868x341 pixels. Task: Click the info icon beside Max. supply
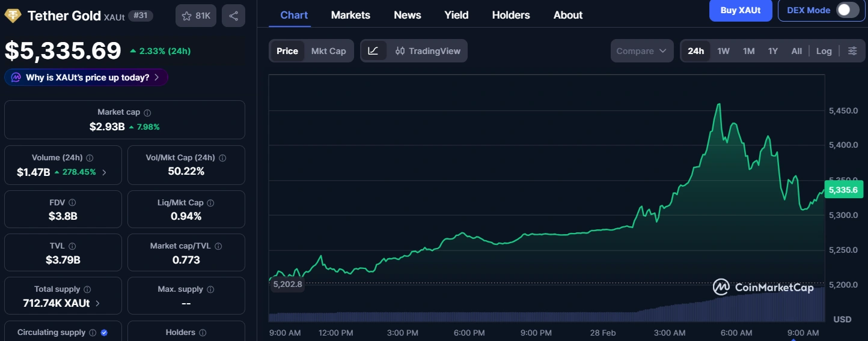(x=211, y=289)
